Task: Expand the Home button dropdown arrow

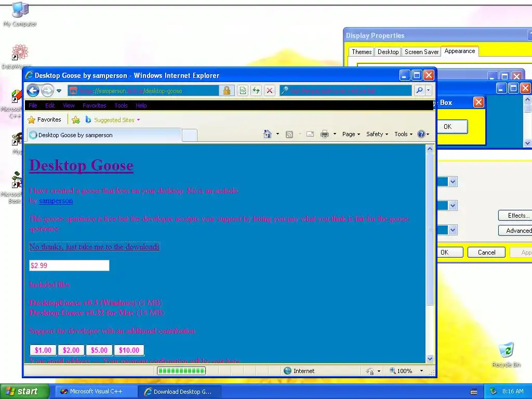Action: [x=277, y=134]
